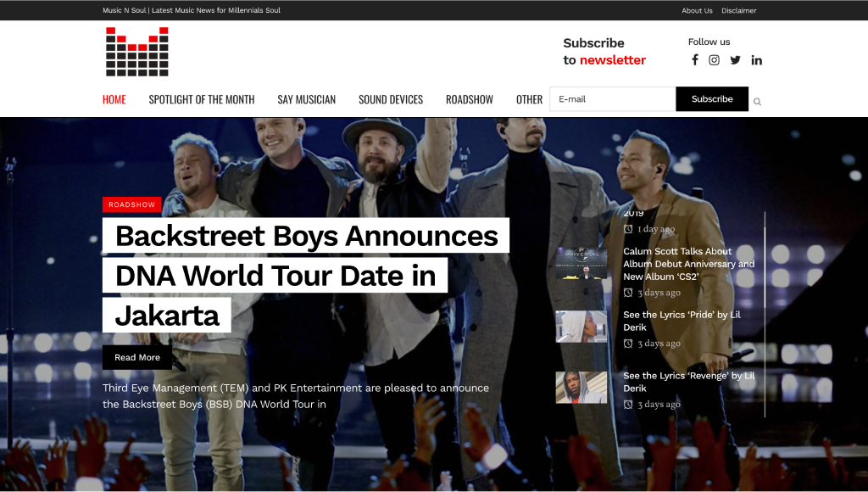Click clock icon beside Calum Scott article

(628, 293)
